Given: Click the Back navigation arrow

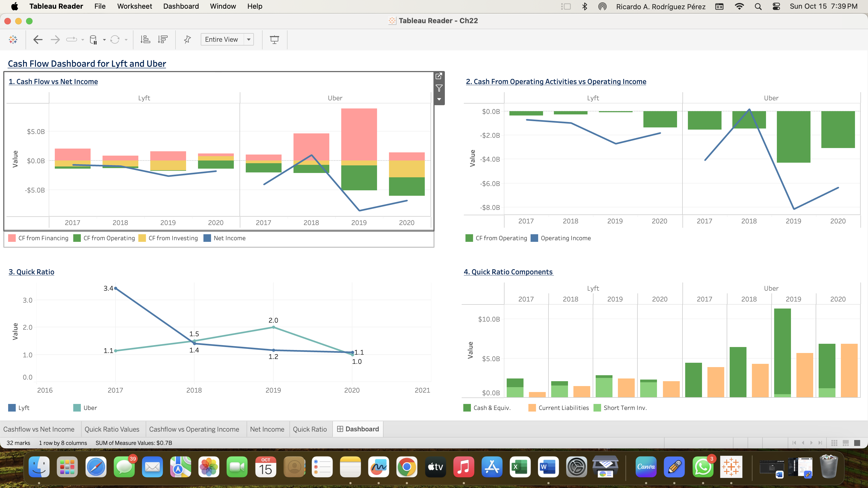Looking at the screenshot, I should coord(38,39).
